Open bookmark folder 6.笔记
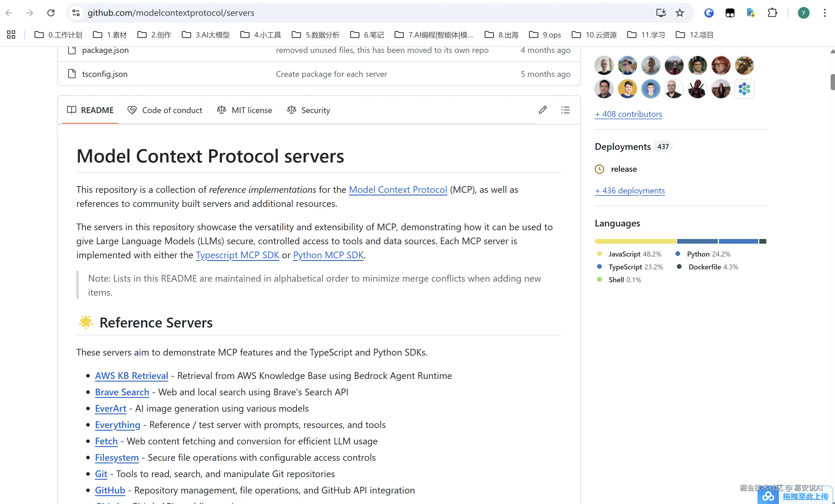835x504 pixels. (367, 34)
